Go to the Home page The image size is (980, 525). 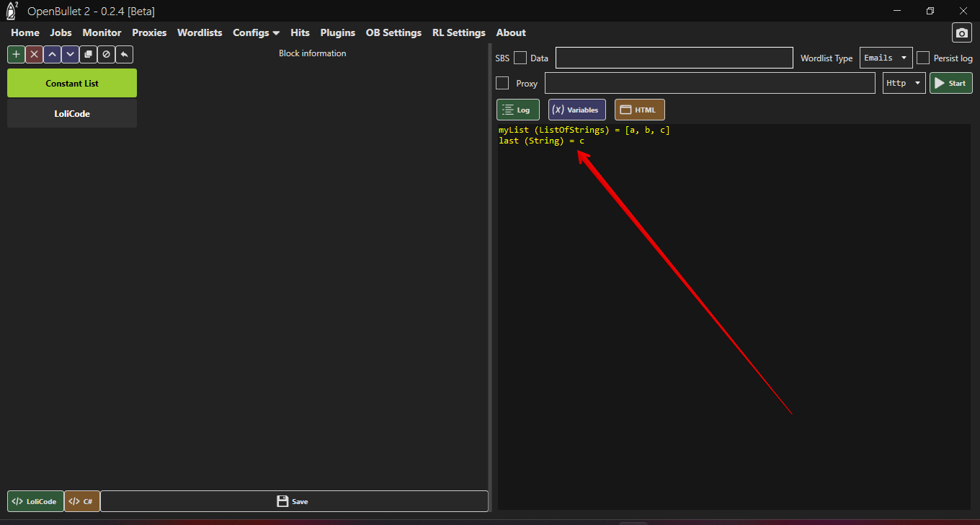(x=25, y=32)
